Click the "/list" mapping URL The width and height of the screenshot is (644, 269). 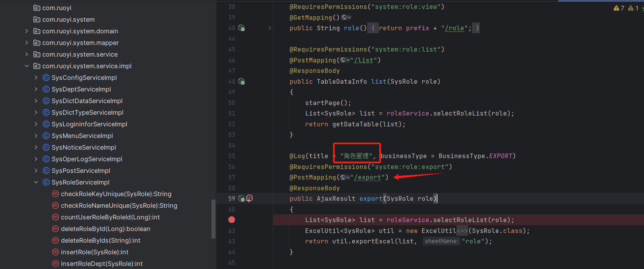(363, 60)
